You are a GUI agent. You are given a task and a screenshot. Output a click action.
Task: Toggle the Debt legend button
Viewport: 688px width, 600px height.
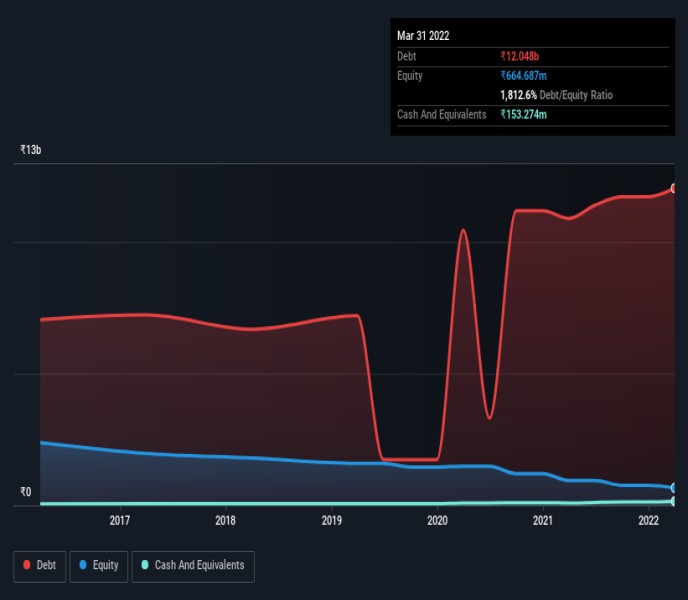(x=40, y=565)
